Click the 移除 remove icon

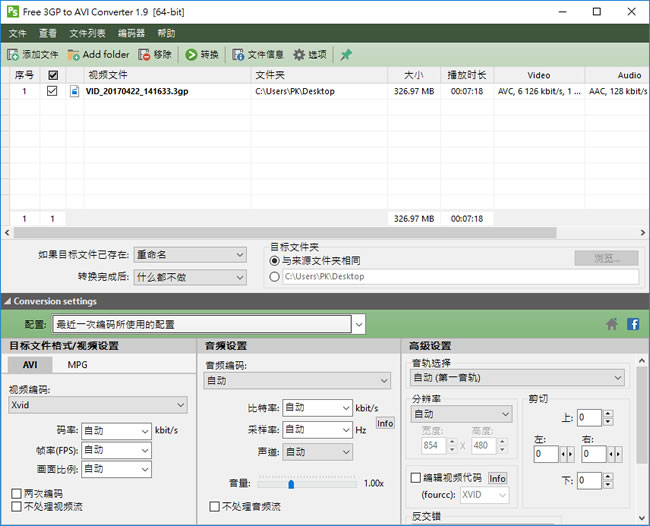[144, 54]
